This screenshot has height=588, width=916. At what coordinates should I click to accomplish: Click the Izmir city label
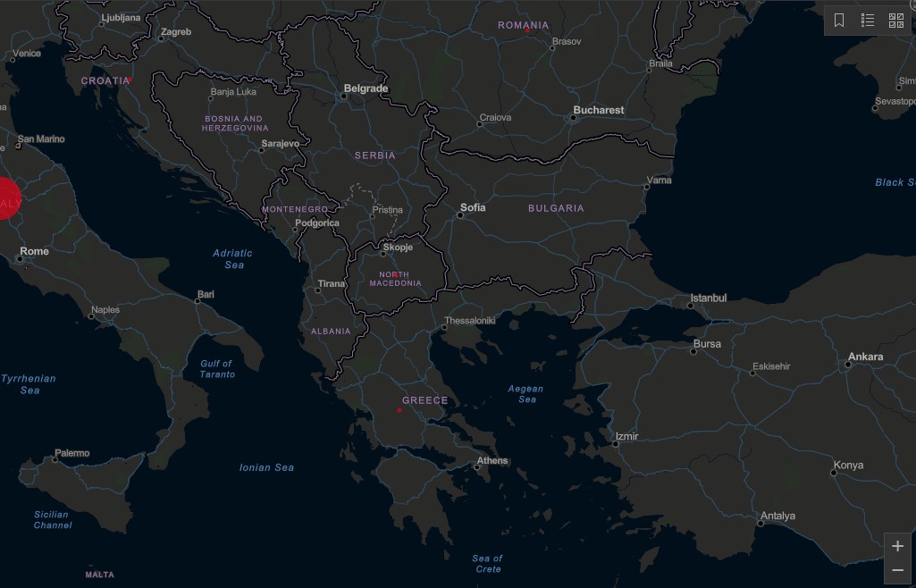[x=626, y=436]
